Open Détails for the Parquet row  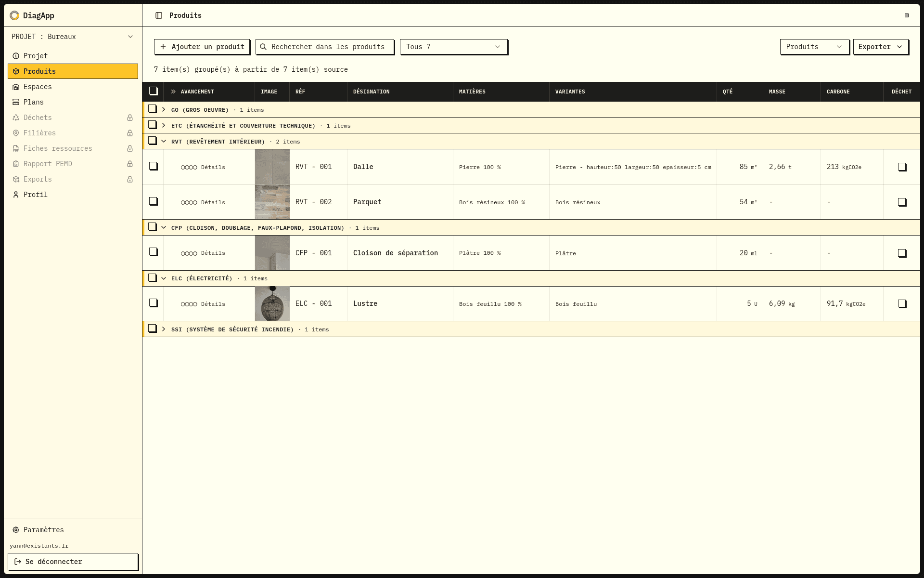213,202
